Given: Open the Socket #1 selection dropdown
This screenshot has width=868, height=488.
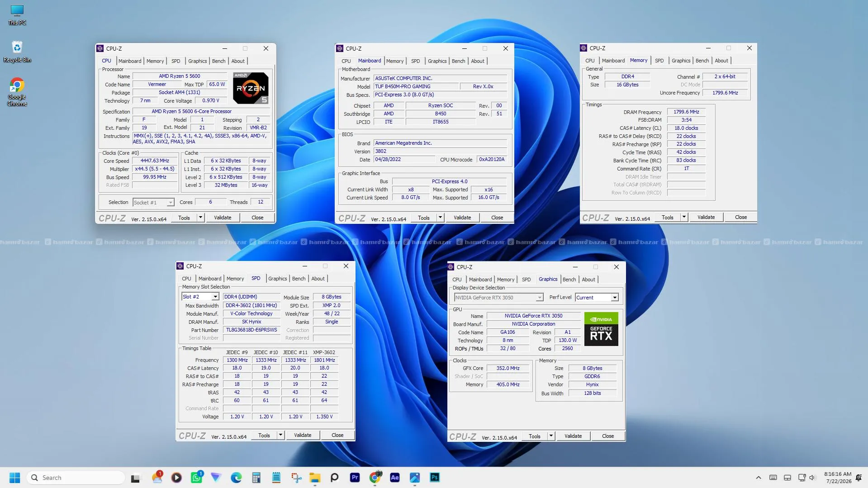Looking at the screenshot, I should click(x=153, y=203).
